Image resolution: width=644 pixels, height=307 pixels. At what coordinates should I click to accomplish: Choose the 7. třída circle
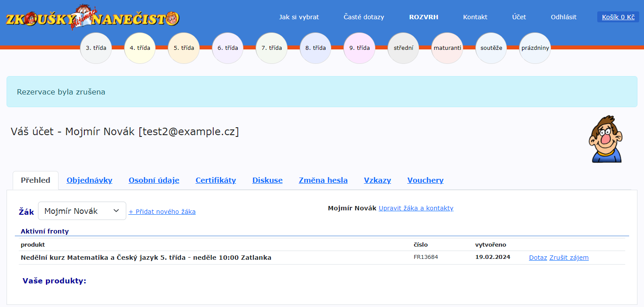pyautogui.click(x=272, y=48)
